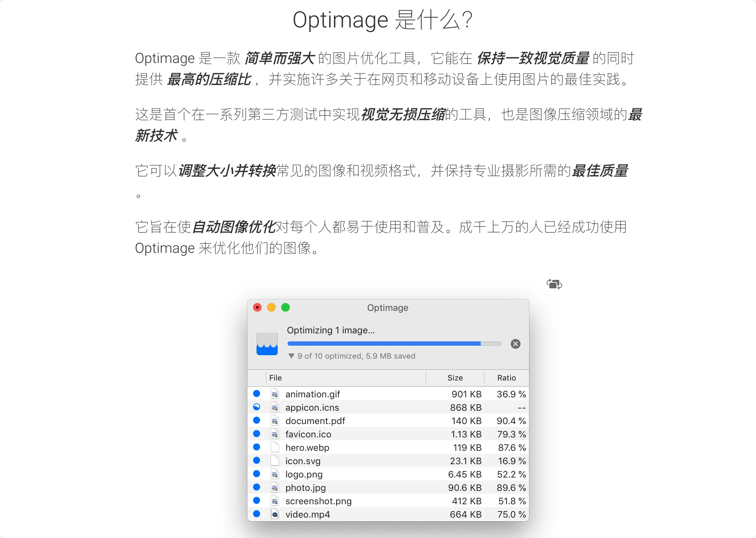Click the yellow minimize window button
756x538 pixels.
pos(271,308)
